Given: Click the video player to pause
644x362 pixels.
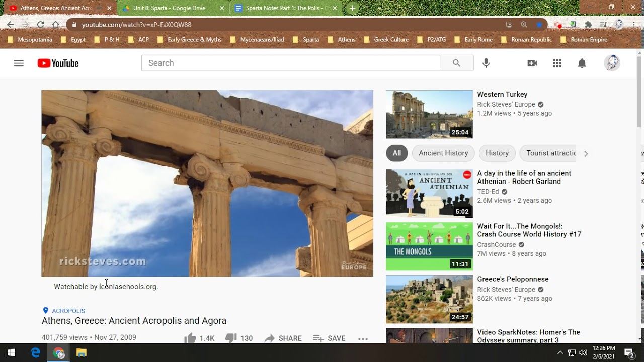Looking at the screenshot, I should (x=207, y=183).
